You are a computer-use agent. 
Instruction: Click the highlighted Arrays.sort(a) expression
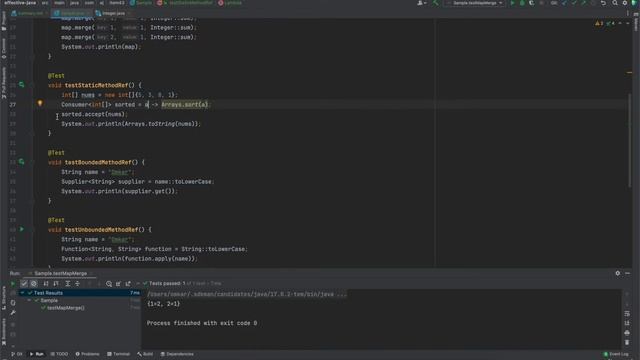point(184,104)
